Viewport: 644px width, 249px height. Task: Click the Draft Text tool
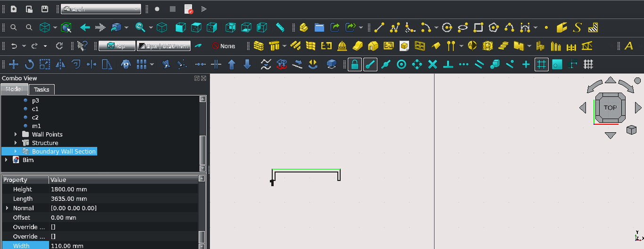coord(628,46)
